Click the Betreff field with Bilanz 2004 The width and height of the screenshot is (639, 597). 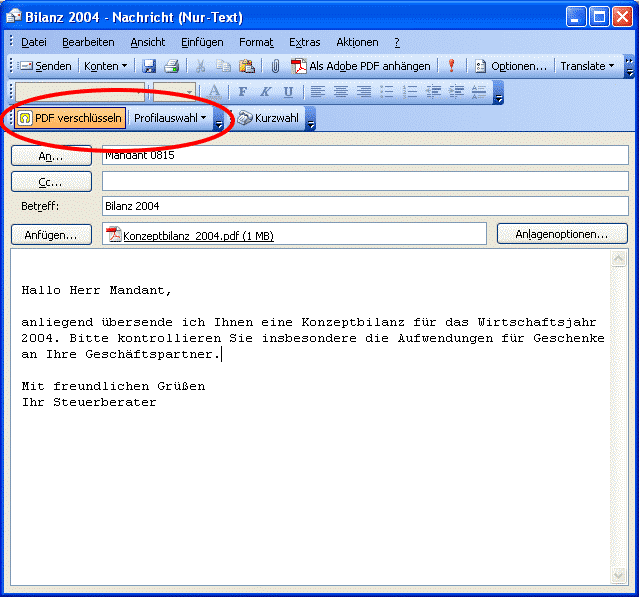click(365, 206)
